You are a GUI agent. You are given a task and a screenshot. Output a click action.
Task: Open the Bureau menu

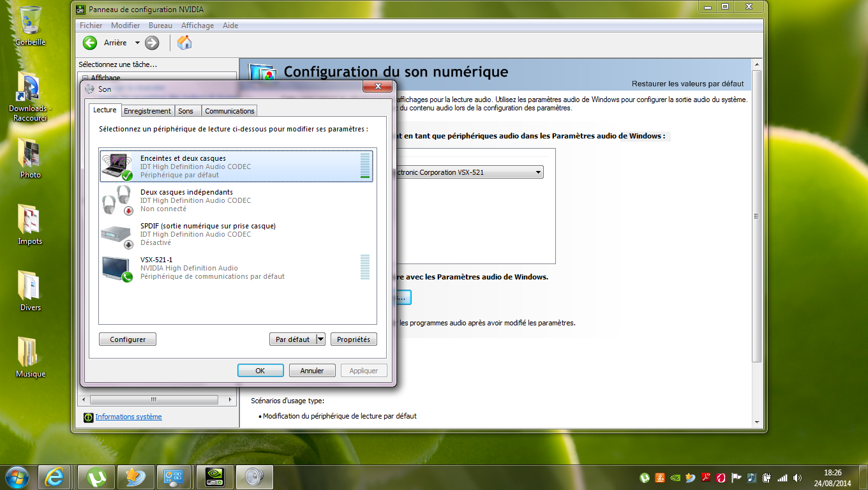pos(160,26)
